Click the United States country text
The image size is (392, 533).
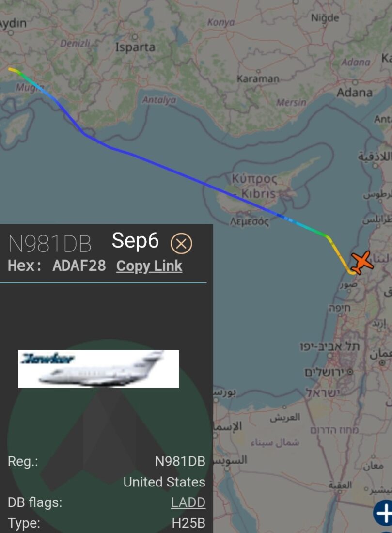coord(164,482)
